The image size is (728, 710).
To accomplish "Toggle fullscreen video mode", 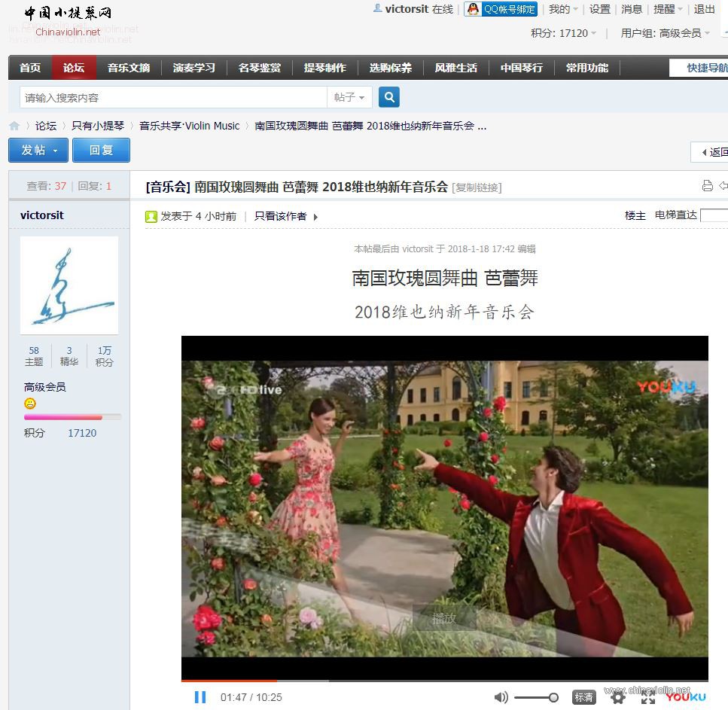I will [648, 697].
